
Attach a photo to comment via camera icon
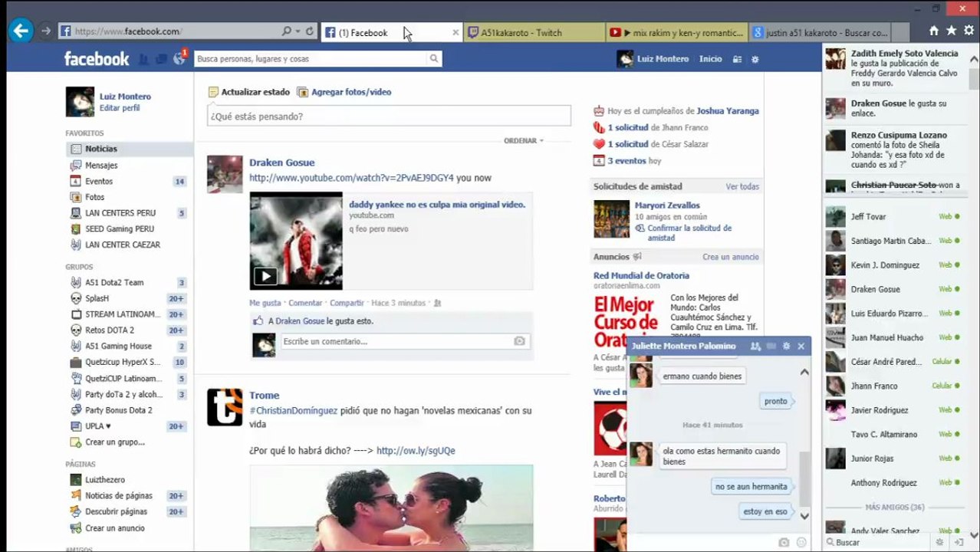click(519, 341)
